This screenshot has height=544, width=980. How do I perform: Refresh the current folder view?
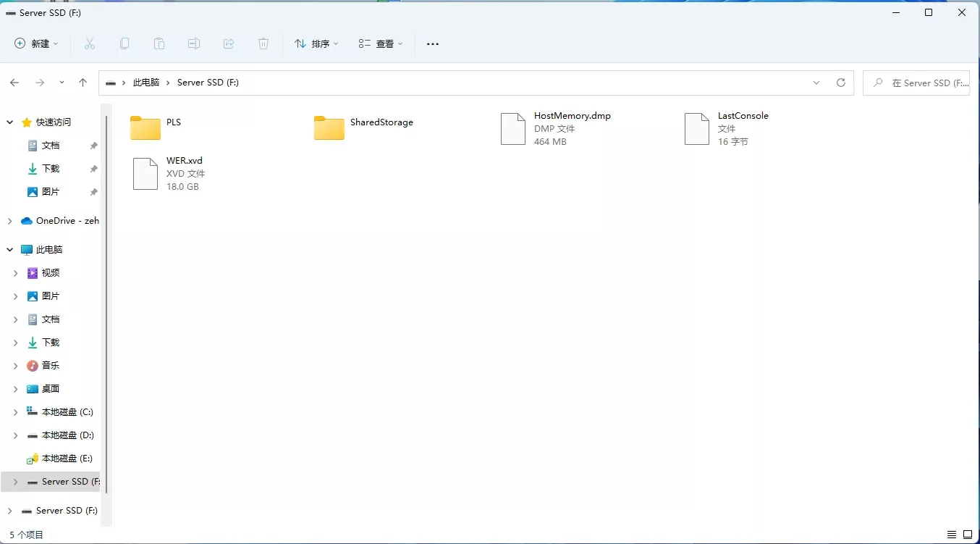[841, 83]
